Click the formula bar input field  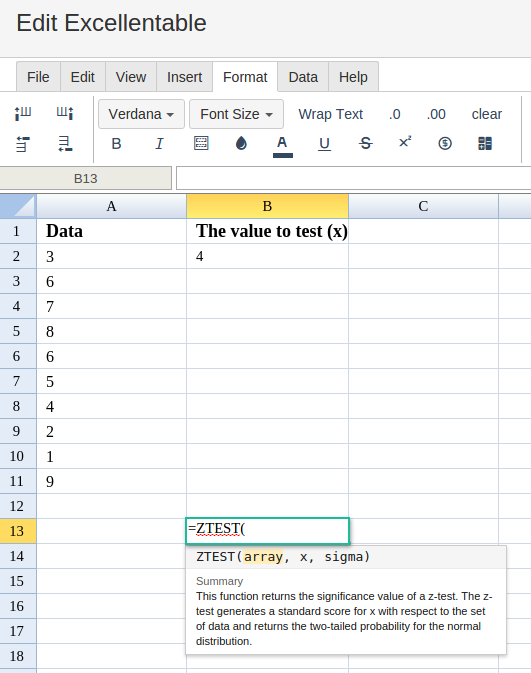click(354, 178)
